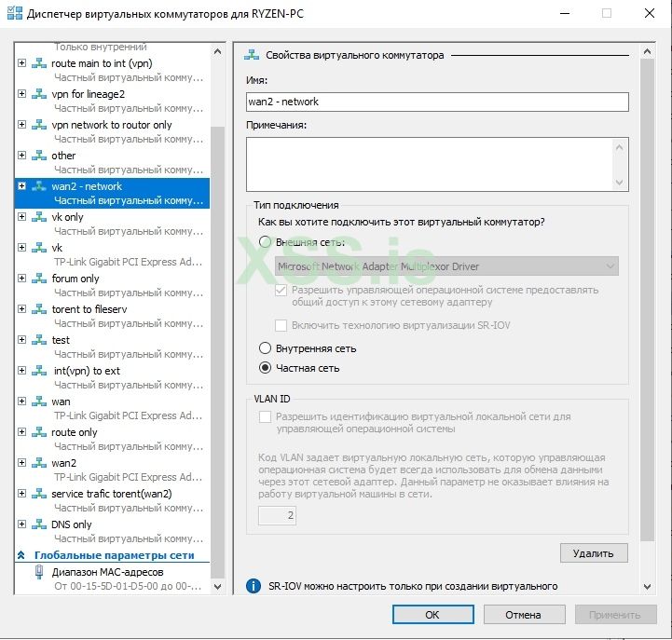Image resolution: width=672 pixels, height=640 pixels.
Task: Expand the 'wan2 - network' tree node
Action: click(21, 186)
